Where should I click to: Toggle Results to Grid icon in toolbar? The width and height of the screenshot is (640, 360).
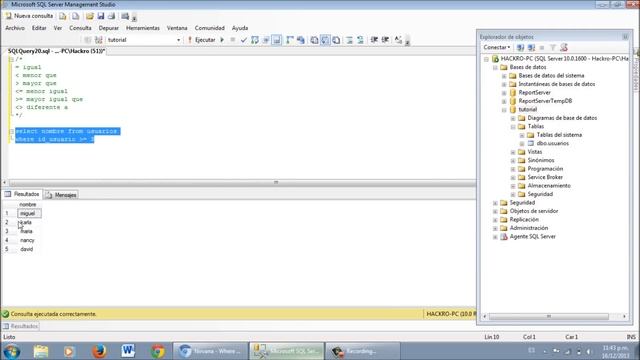point(325,40)
